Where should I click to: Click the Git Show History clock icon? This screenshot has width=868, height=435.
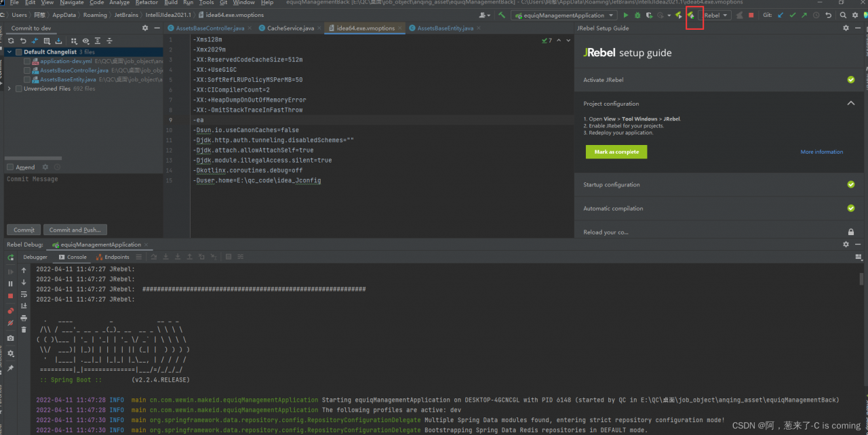(x=816, y=15)
